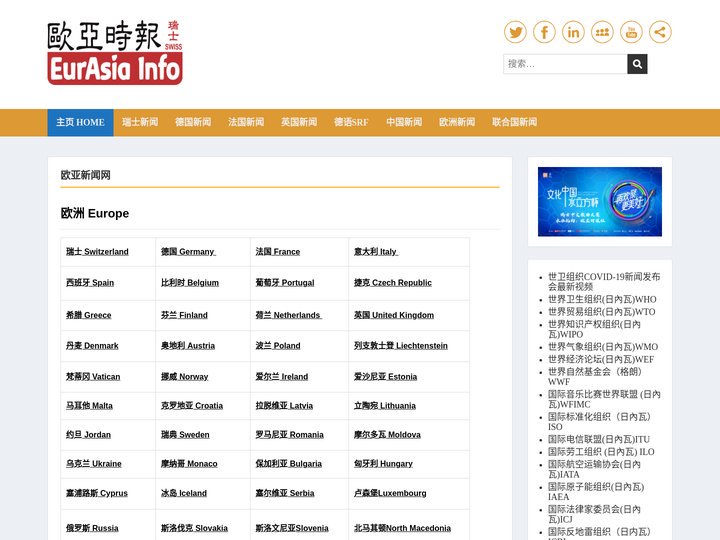Screen dimensions: 720x540
Task: Open the 联合国新闻 menu item
Action: [514, 123]
